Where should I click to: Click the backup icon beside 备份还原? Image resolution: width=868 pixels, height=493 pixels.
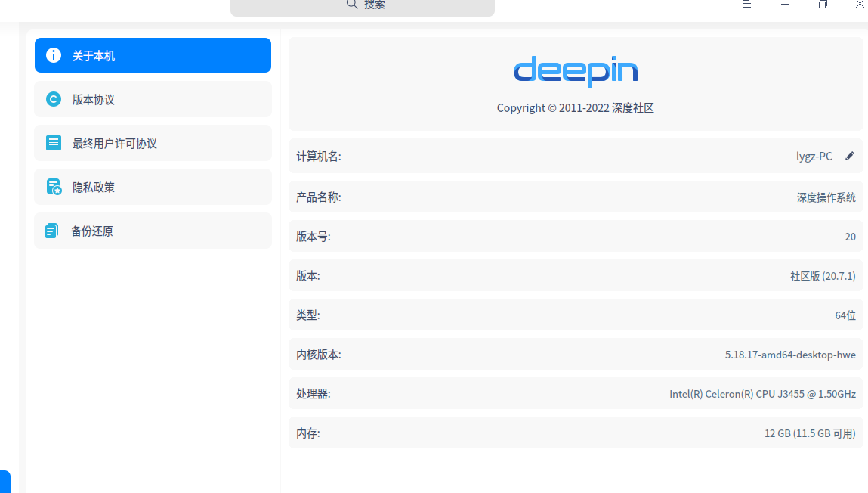(51, 231)
